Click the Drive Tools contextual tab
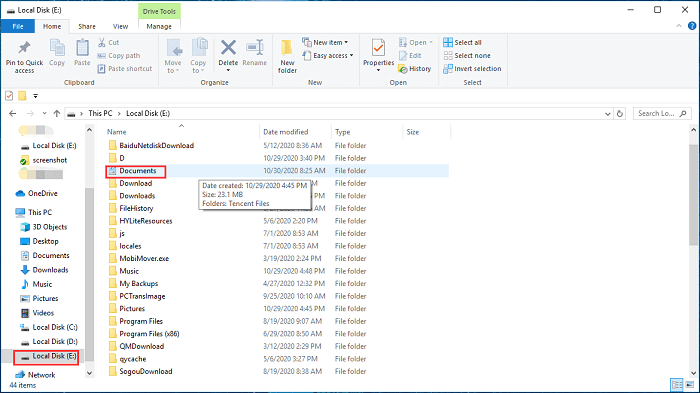 pyautogui.click(x=159, y=11)
